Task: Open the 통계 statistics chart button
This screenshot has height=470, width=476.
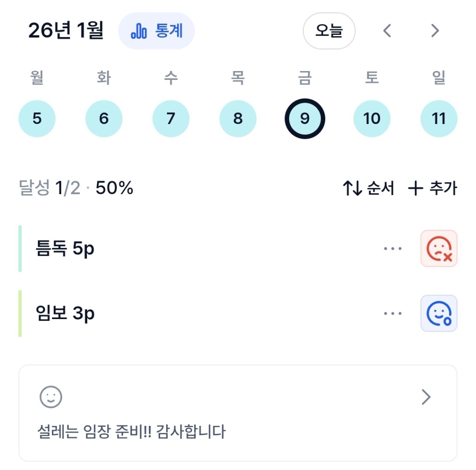Action: tap(156, 31)
